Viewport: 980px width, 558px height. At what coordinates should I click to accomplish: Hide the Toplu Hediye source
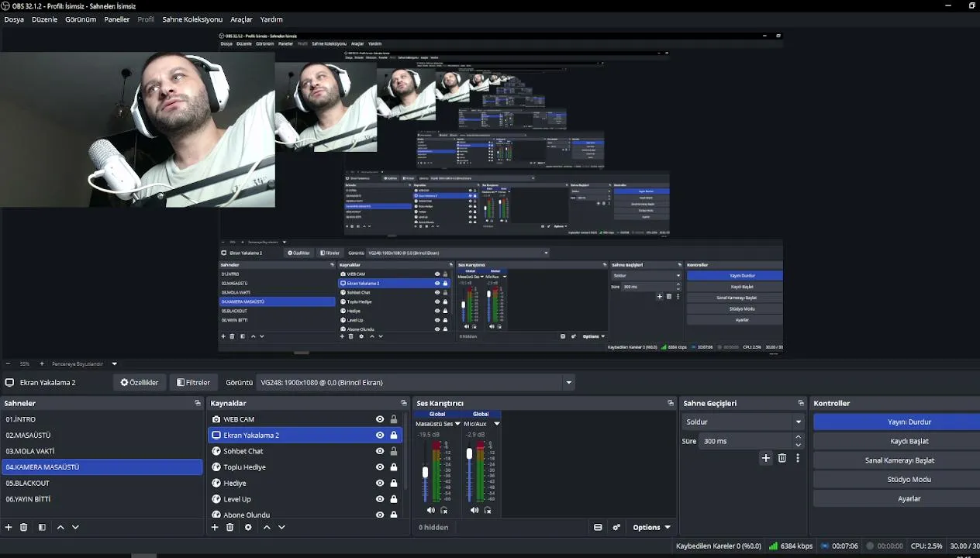[380, 467]
